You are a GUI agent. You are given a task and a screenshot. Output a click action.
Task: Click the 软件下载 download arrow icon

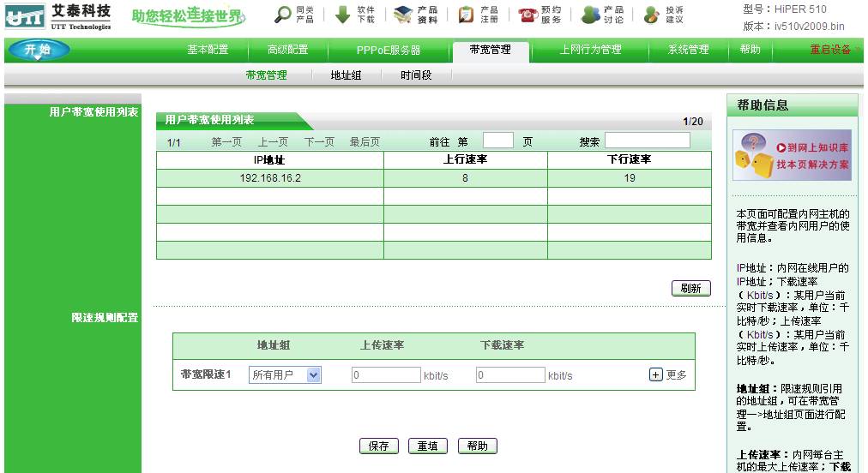[x=343, y=15]
